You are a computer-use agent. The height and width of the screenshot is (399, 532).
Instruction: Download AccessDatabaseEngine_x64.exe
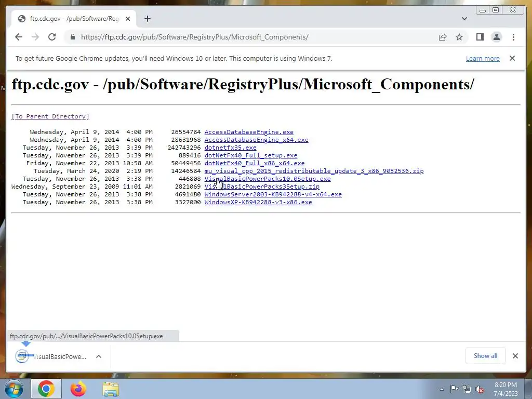pyautogui.click(x=256, y=140)
